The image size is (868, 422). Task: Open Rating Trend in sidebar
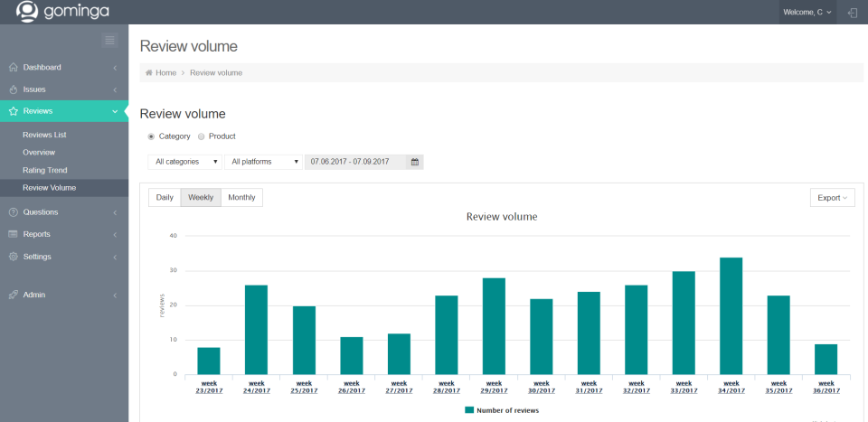[45, 171]
